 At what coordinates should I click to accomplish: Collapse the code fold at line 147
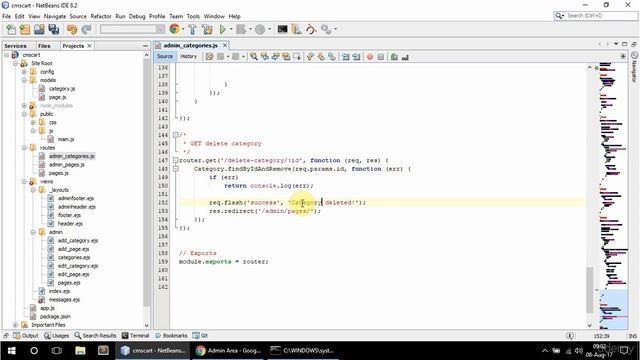click(x=176, y=160)
